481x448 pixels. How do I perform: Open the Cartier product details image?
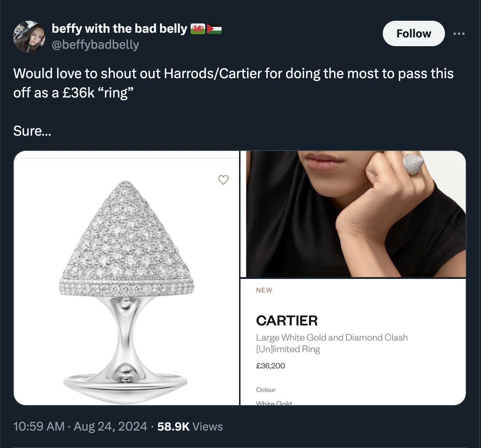coord(353,342)
